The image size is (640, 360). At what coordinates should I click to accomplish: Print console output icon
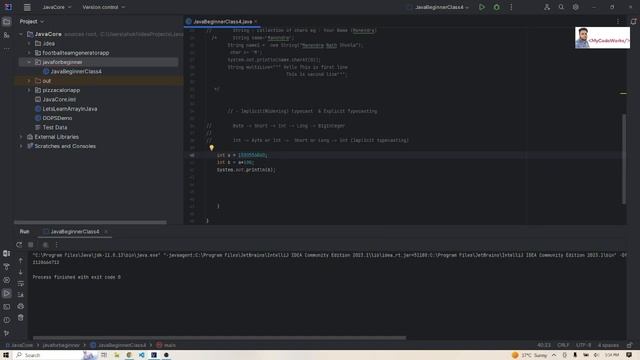click(20, 306)
